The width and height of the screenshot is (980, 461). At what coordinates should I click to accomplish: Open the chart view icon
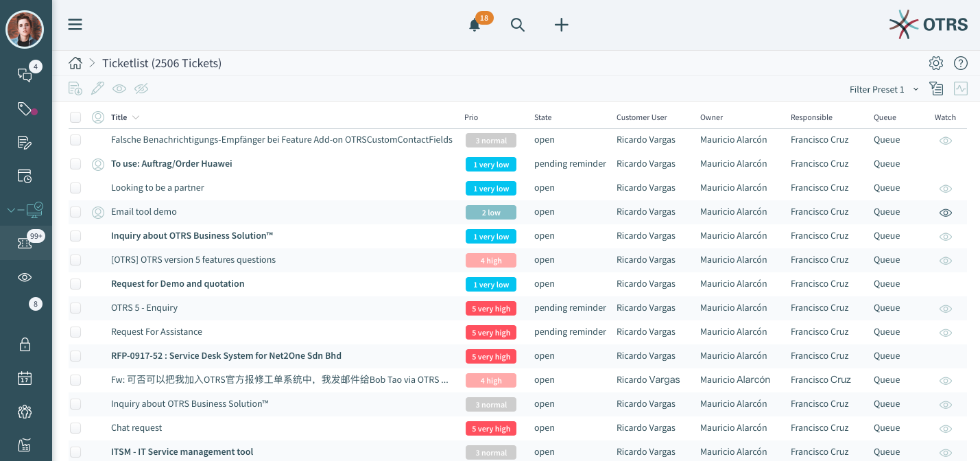point(961,88)
